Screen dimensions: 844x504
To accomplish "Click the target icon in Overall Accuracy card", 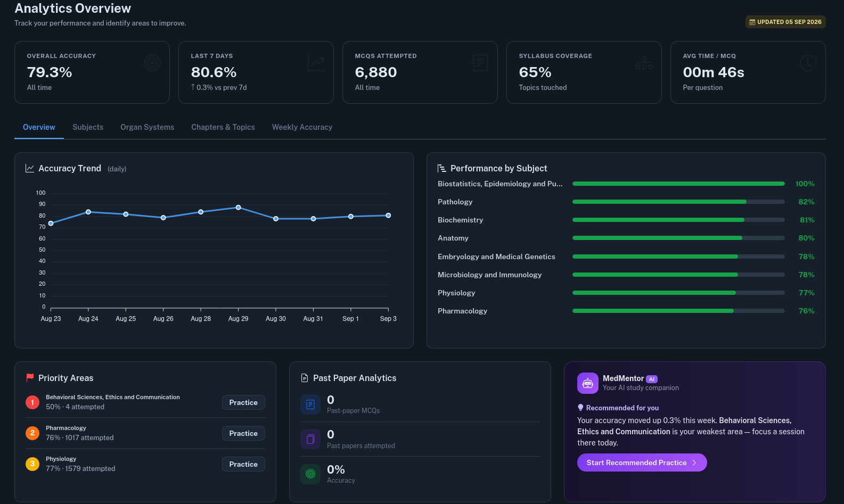I will click(152, 63).
